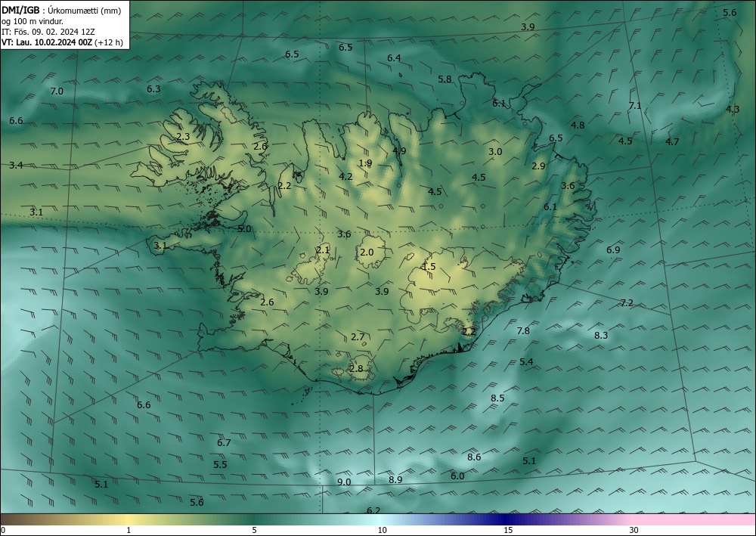Image resolution: width=756 pixels, height=536 pixels.
Task: Click the map value 5.4
Action: click(x=526, y=361)
